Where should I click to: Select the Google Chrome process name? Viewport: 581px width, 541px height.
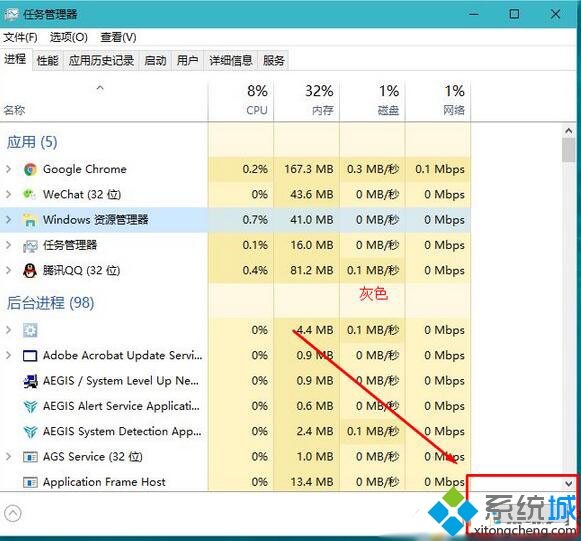85,169
